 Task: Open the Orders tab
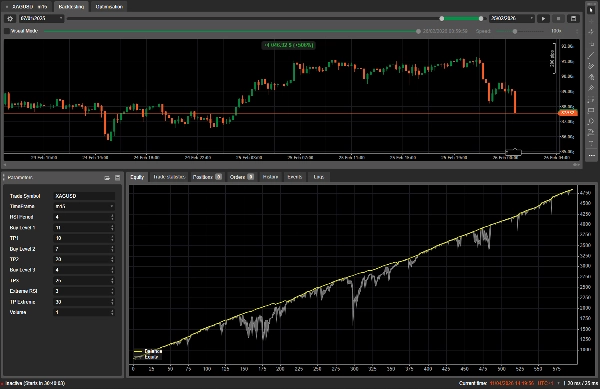[241, 177]
